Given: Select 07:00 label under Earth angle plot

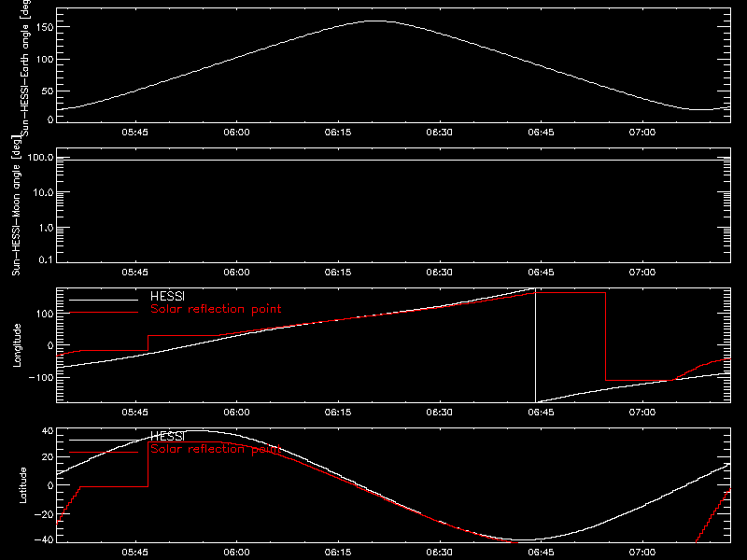Looking at the screenshot, I should 642,133.
